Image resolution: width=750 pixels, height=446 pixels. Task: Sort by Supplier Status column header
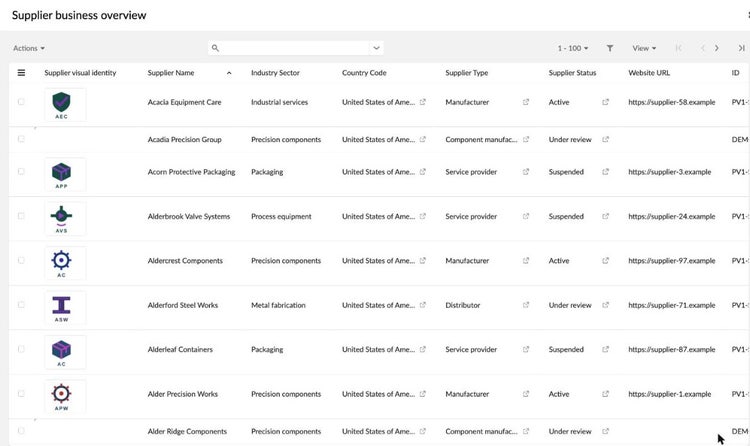point(572,73)
